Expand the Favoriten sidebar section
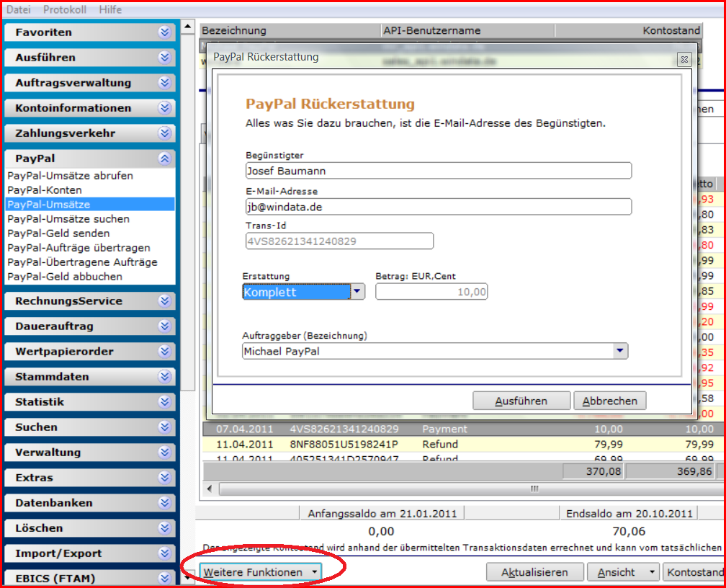The image size is (726, 588). pos(164,32)
